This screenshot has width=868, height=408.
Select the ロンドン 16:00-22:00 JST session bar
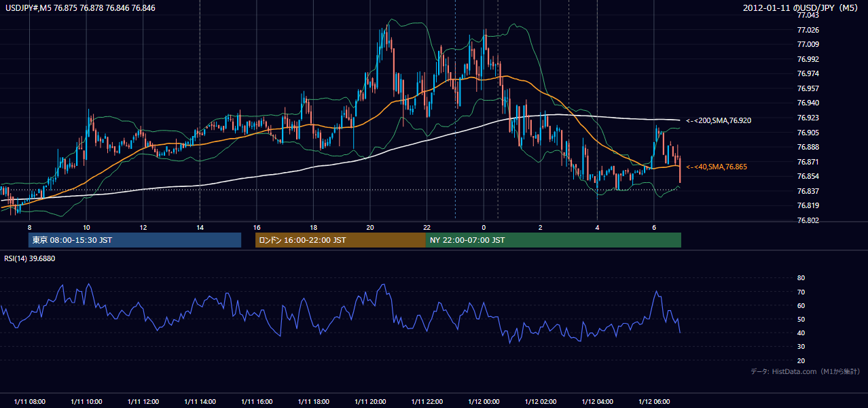(341, 240)
